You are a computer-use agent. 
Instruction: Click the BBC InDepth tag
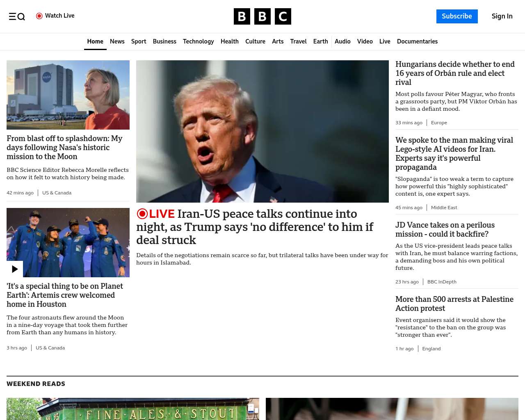pyautogui.click(x=442, y=282)
